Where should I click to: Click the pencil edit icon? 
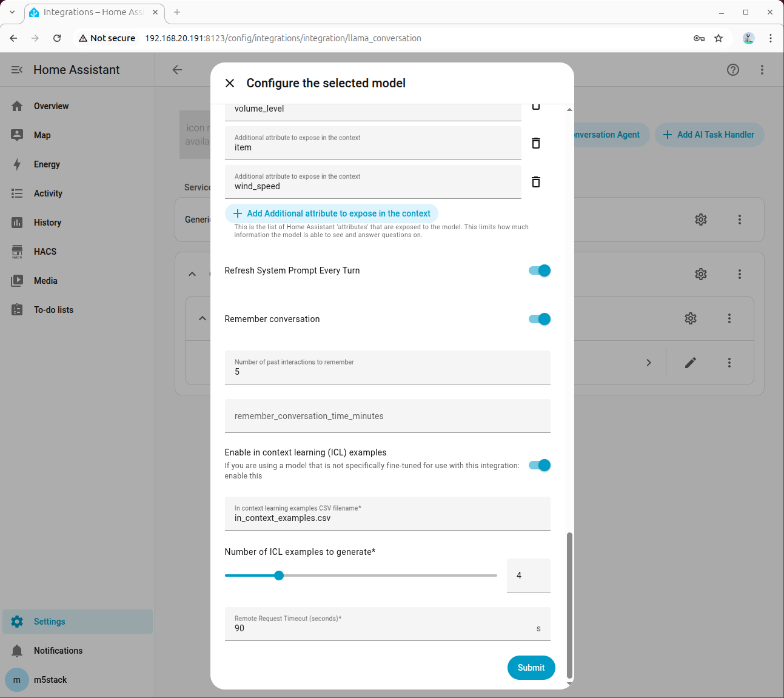tap(691, 363)
